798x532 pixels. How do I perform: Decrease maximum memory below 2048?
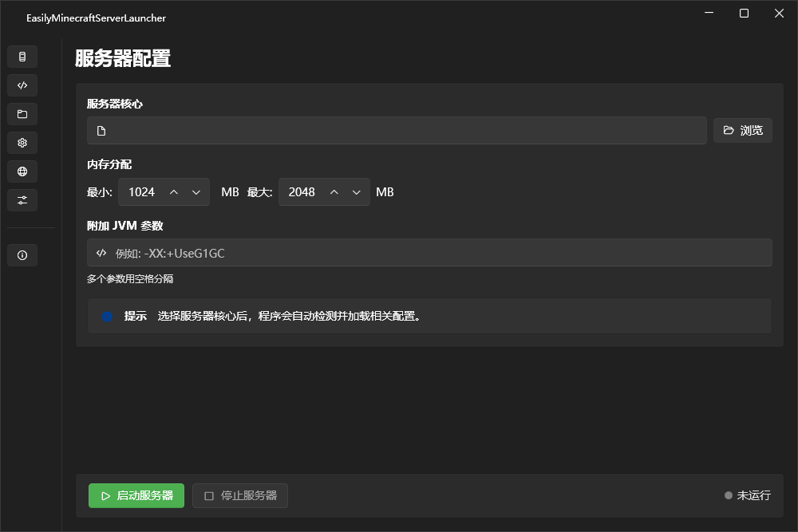pyautogui.click(x=357, y=191)
